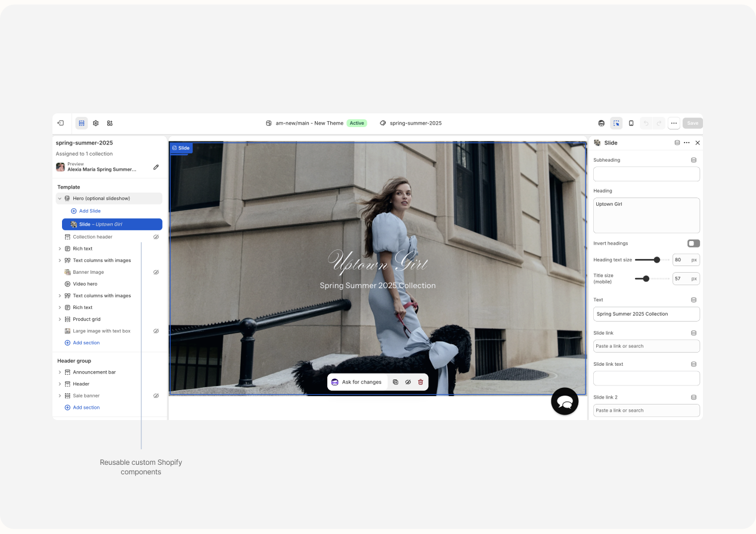The height and width of the screenshot is (534, 756).
Task: Click the theme layout icon beside am-new/main
Action: [x=269, y=123]
